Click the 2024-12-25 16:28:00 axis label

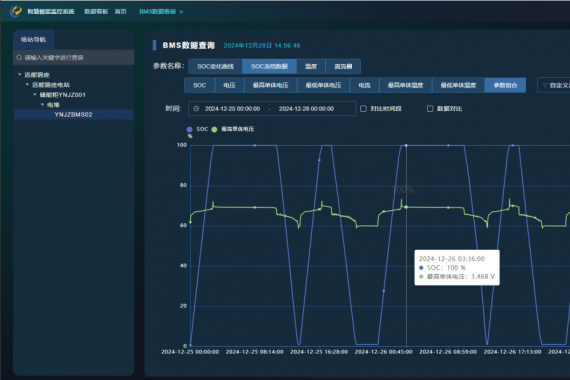pyautogui.click(x=319, y=352)
